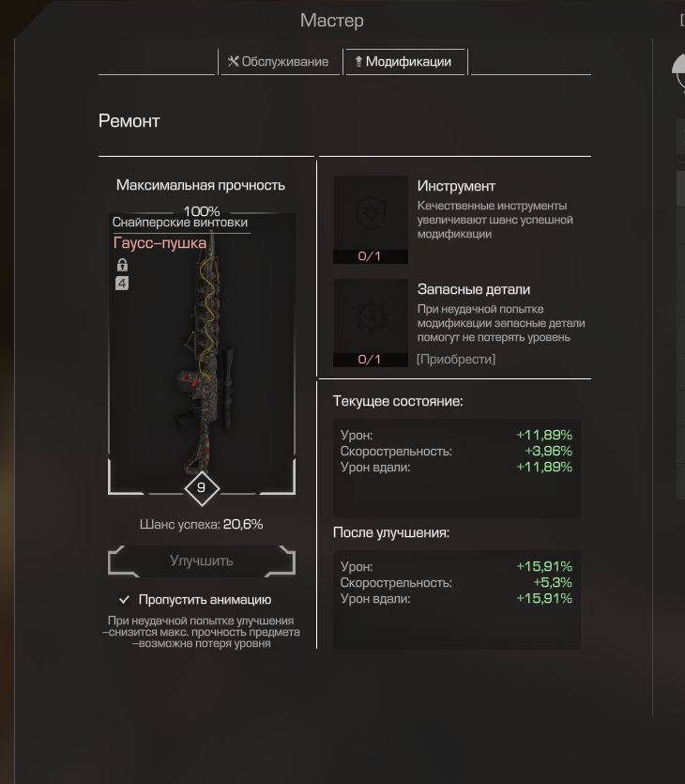Click the Пропустить анимацию label
685x784 pixels.
(205, 599)
